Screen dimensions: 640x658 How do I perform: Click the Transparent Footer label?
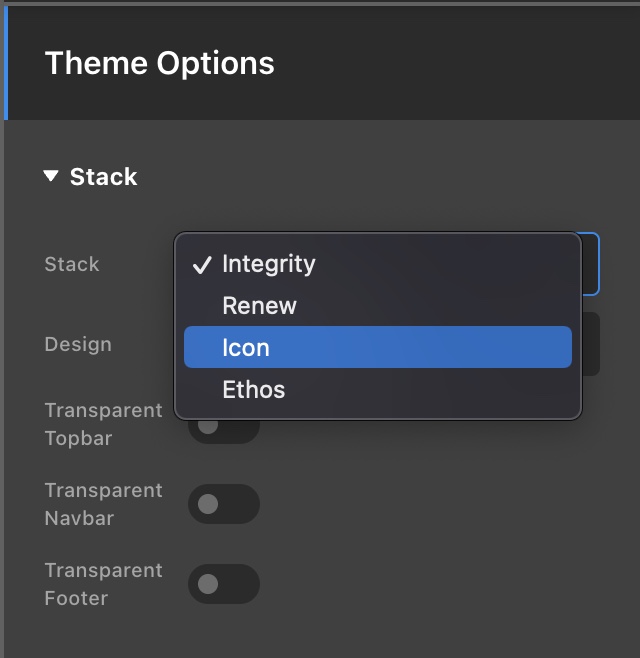click(103, 584)
